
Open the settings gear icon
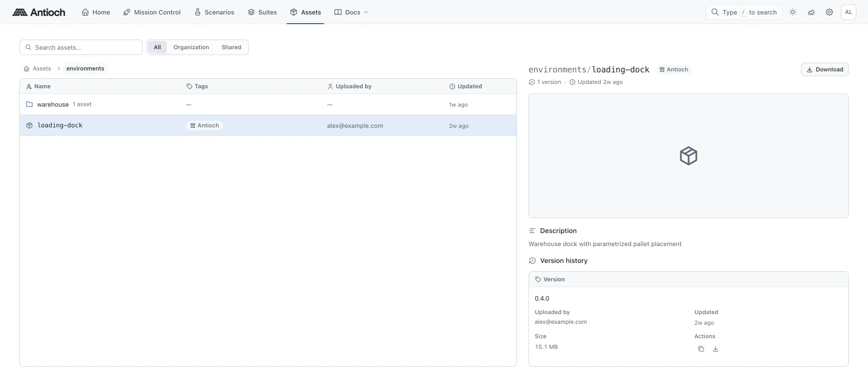point(829,12)
